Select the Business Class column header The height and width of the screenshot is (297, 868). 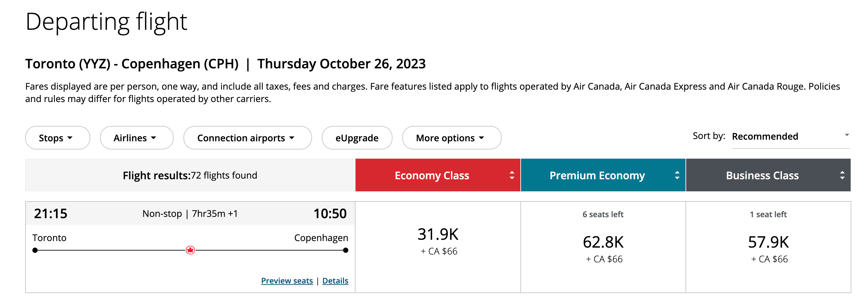762,175
